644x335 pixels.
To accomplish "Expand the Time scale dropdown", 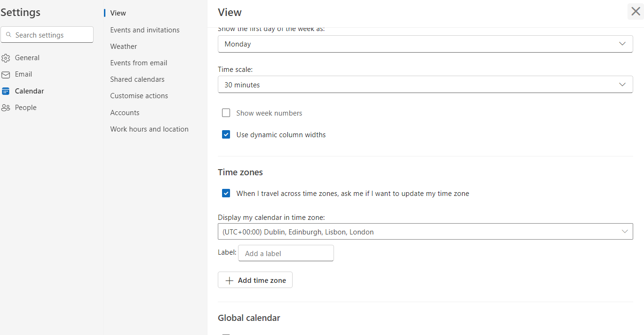I will 425,85.
